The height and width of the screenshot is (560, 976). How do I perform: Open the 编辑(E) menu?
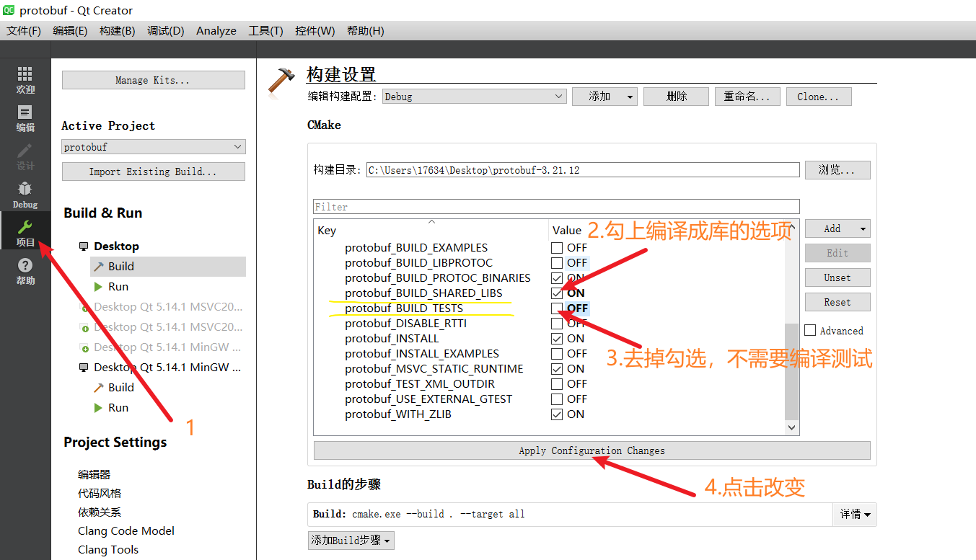[70, 31]
